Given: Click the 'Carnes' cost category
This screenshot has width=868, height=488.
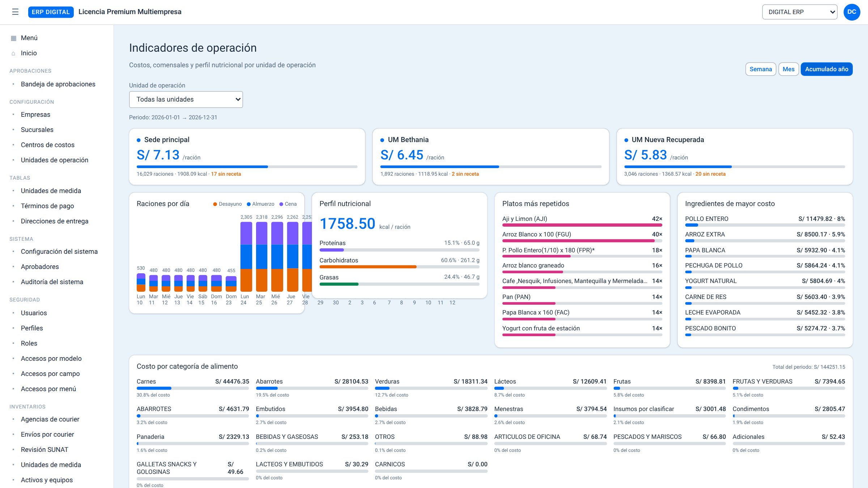Looking at the screenshot, I should (193, 388).
